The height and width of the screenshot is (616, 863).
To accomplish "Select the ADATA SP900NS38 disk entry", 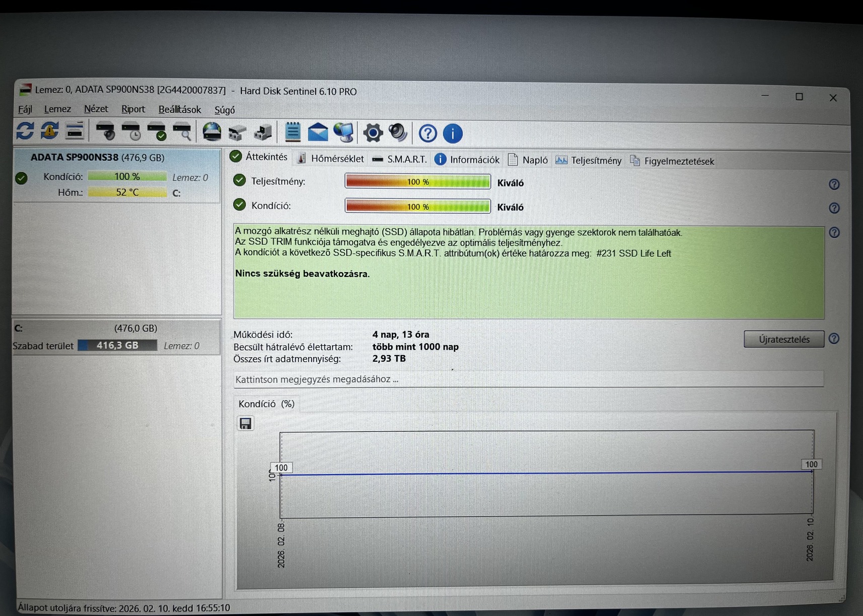I will pyautogui.click(x=117, y=175).
